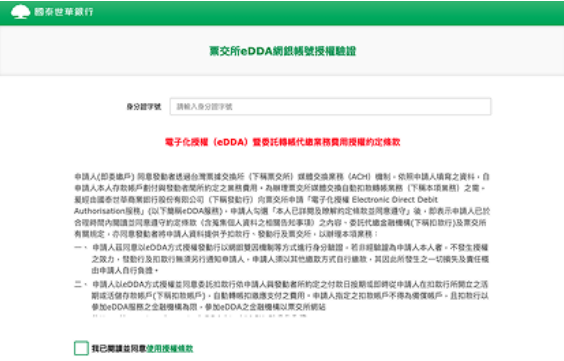Click the 身分證字號 field label
This screenshot has height=361, width=564.
144,107
